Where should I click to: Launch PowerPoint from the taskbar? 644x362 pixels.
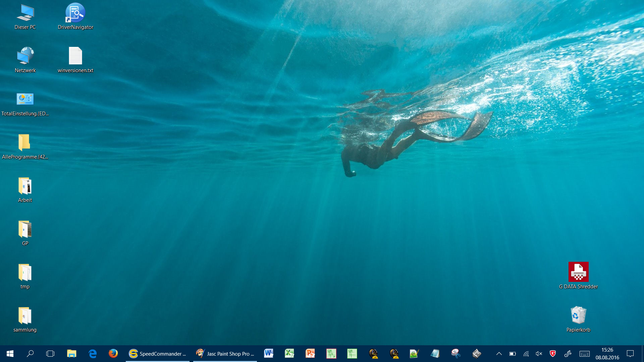point(310,354)
